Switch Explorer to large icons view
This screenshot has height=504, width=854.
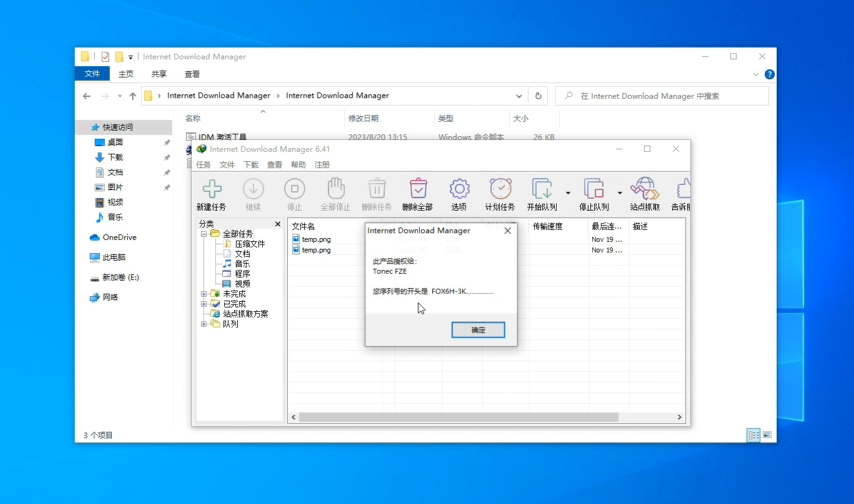pos(767,435)
